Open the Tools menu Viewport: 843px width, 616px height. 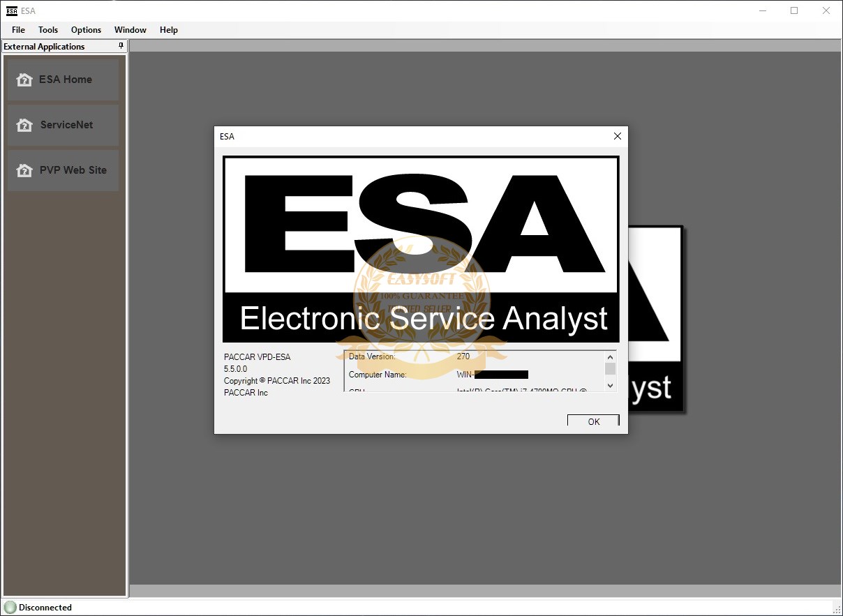coord(48,30)
